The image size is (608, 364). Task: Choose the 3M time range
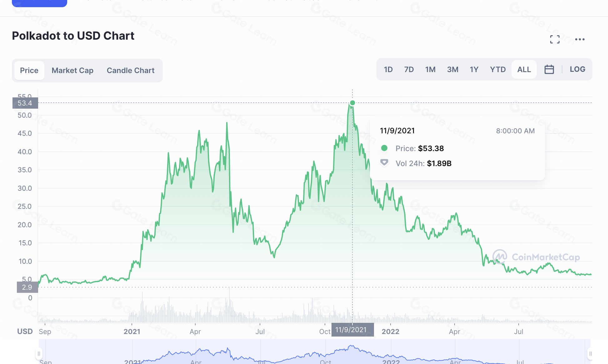452,69
